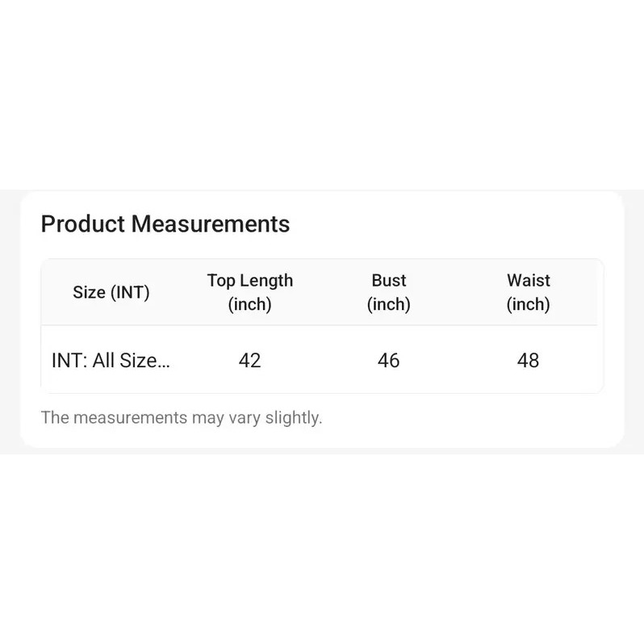Click the ellipsis after All Size
The image size is (644, 644).
163,362
